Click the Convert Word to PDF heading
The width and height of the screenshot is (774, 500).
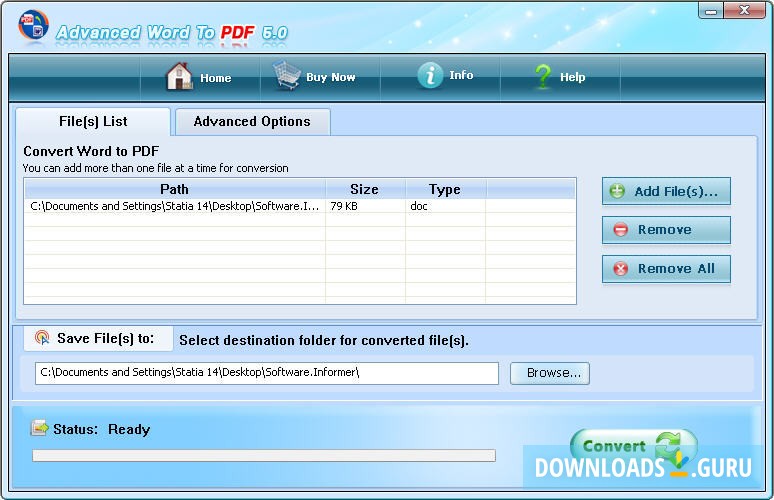point(91,151)
